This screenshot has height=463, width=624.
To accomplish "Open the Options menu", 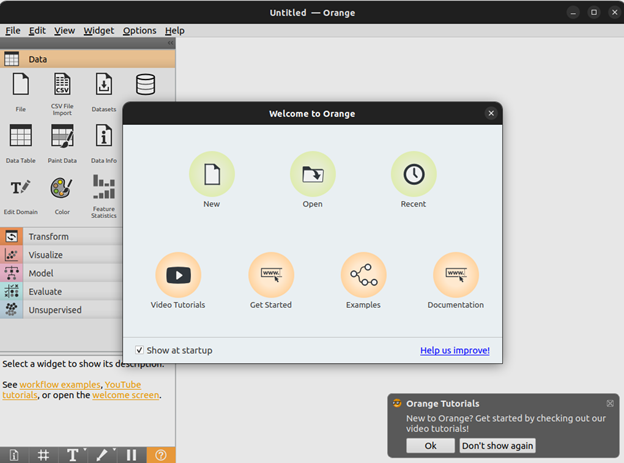I will click(139, 31).
